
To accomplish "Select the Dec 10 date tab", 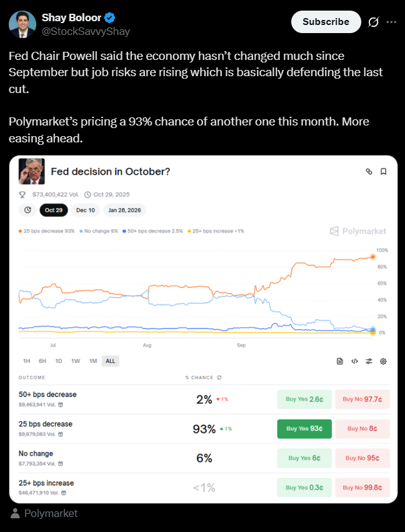I will click(x=86, y=210).
